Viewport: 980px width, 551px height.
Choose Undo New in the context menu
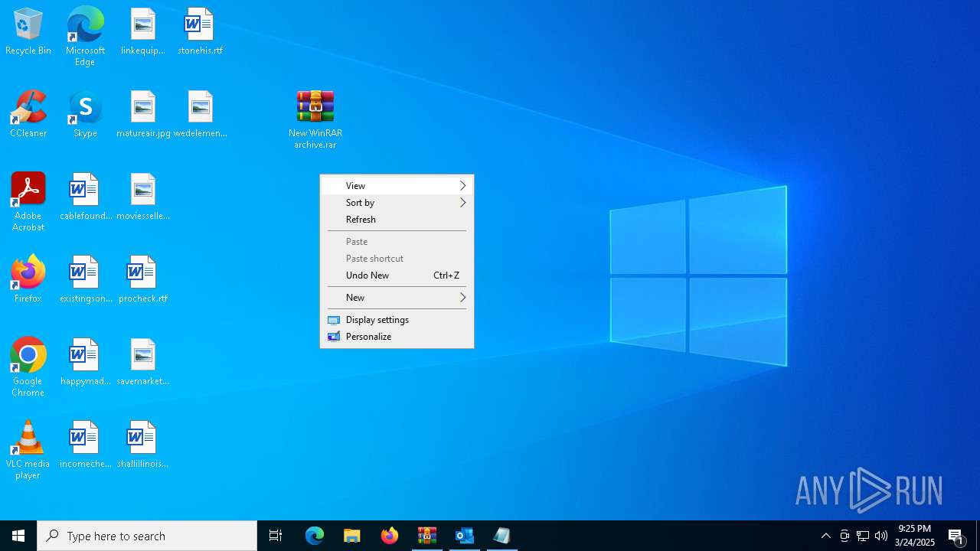click(397, 275)
